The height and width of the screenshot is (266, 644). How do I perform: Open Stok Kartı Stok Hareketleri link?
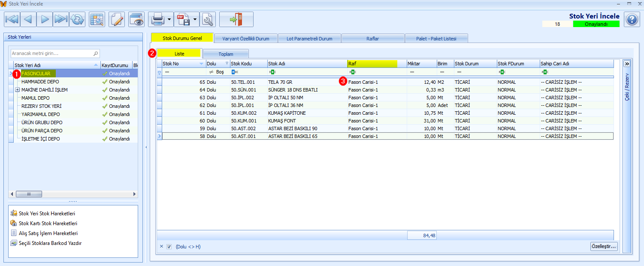pyautogui.click(x=48, y=223)
